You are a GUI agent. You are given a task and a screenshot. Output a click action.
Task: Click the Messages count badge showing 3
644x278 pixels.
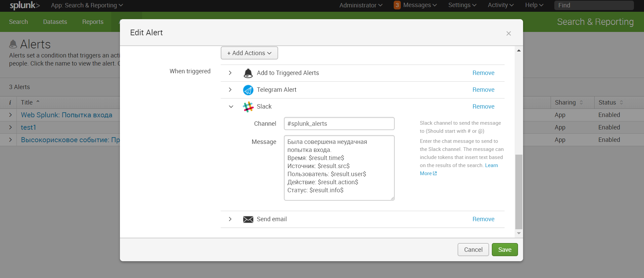[397, 5]
